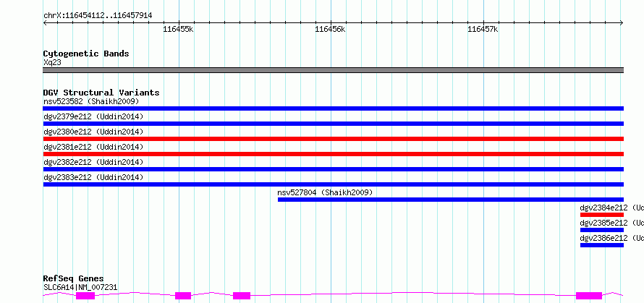Click the SLC6A14|NM_007231 gene label
Screen dimensions: 644x303
coord(80,287)
